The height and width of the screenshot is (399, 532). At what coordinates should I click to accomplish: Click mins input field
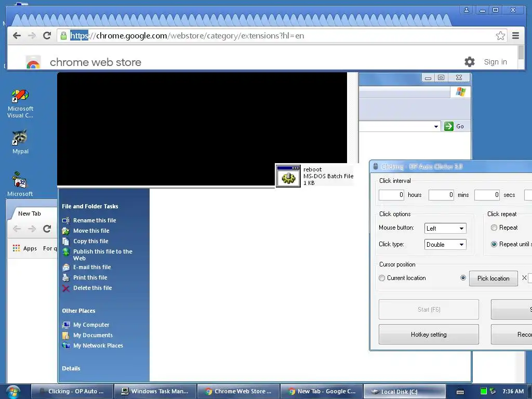442,195
